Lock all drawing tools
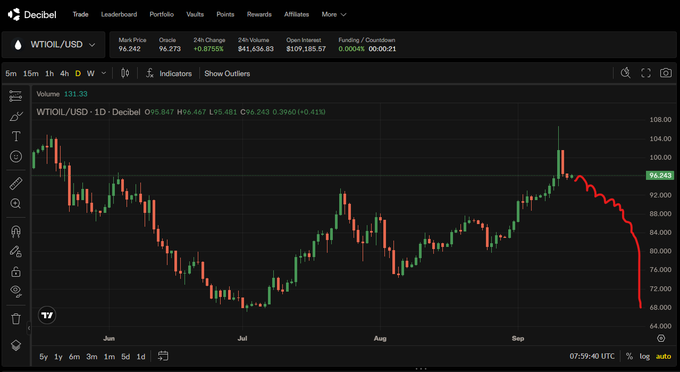Screen dimensions: 680x372 coord(16,272)
